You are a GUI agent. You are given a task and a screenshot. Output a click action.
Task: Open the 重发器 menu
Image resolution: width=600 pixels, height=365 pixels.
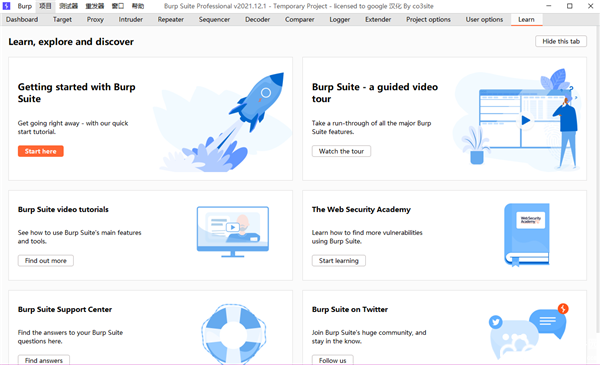pos(95,6)
